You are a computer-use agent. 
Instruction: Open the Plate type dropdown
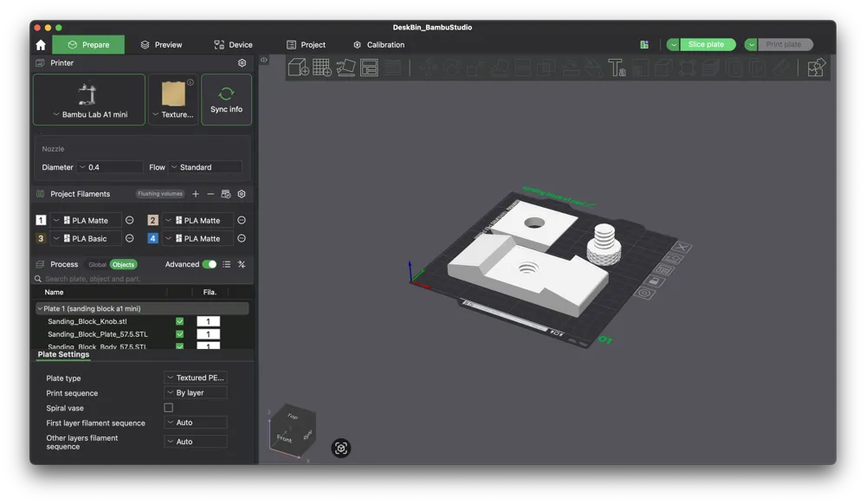coord(196,378)
